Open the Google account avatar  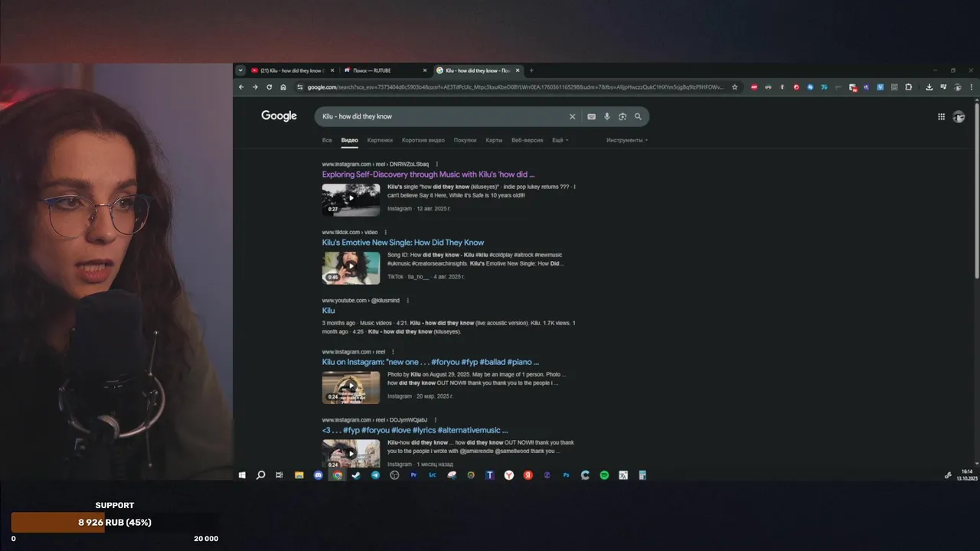tap(959, 116)
